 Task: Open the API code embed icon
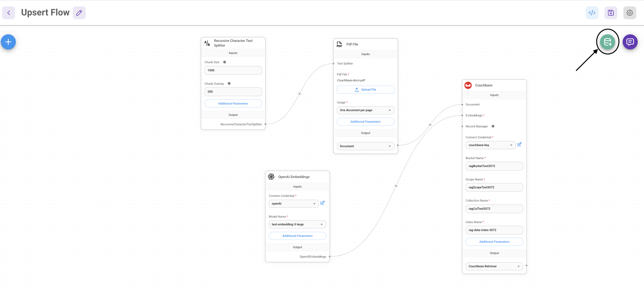(x=592, y=13)
